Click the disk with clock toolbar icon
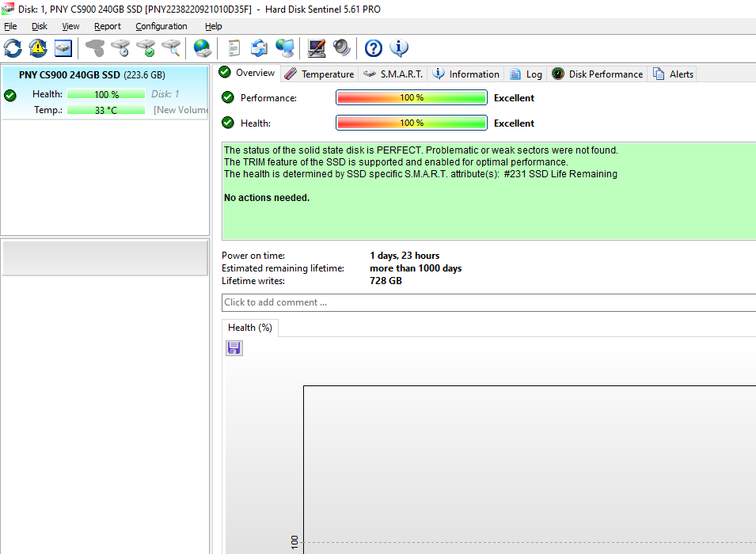756x554 pixels. (x=120, y=48)
